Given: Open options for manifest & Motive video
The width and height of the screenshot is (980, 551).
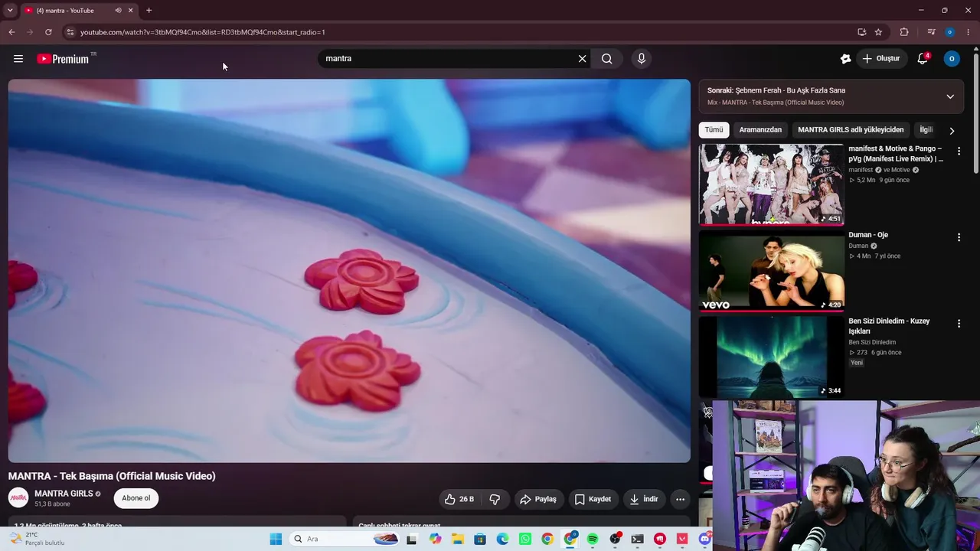Looking at the screenshot, I should tap(959, 152).
